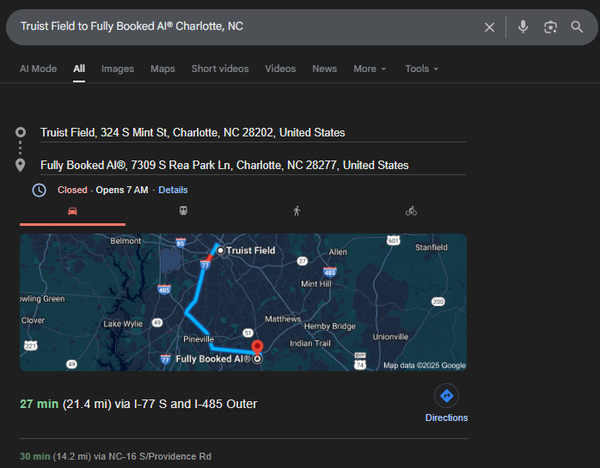The height and width of the screenshot is (468, 600).
Task: Click the Directions arrow icon button
Action: [447, 396]
